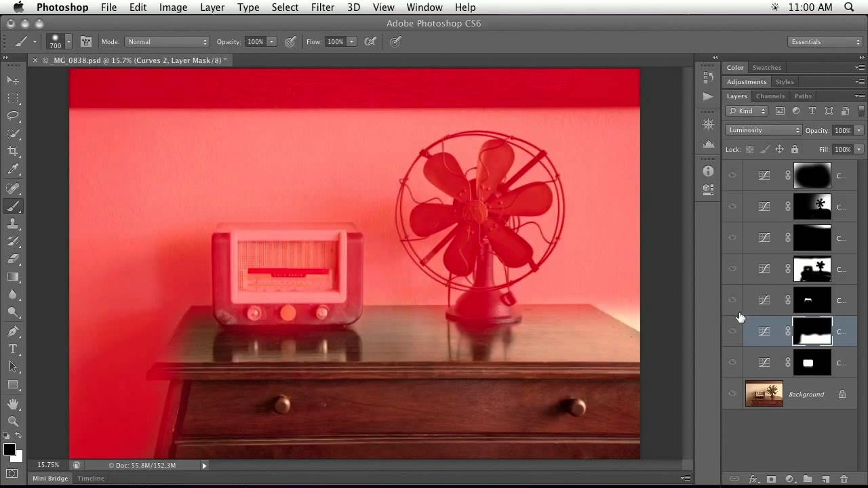868x488 pixels.
Task: Open the Info panel icon
Action: (708, 171)
